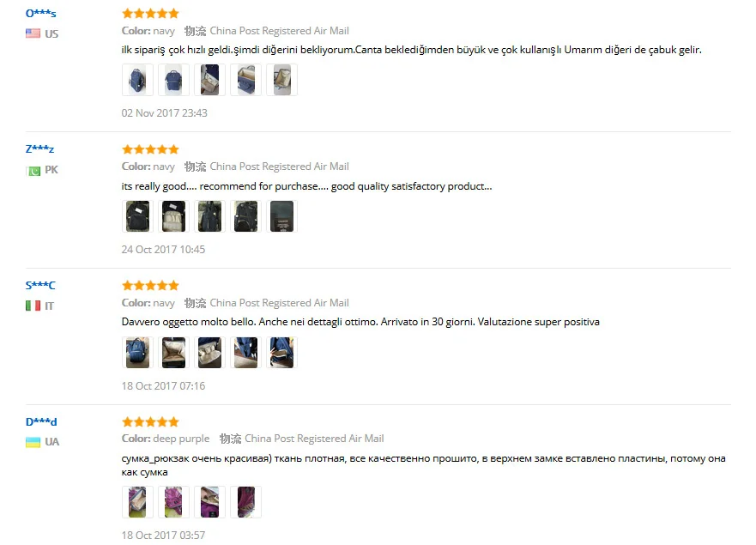Click the S***C reviewer name
Viewport: 756px width, 545px height.
click(x=40, y=286)
